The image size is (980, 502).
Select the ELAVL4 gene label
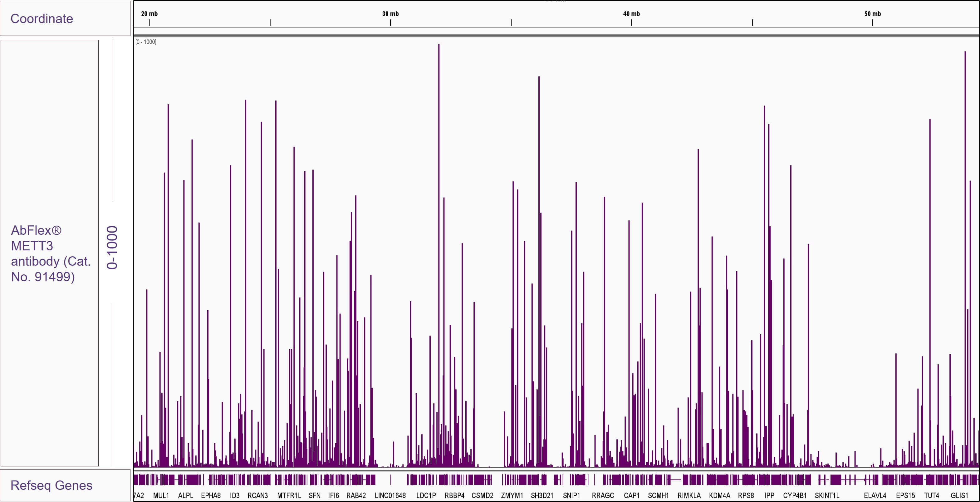click(x=875, y=495)
